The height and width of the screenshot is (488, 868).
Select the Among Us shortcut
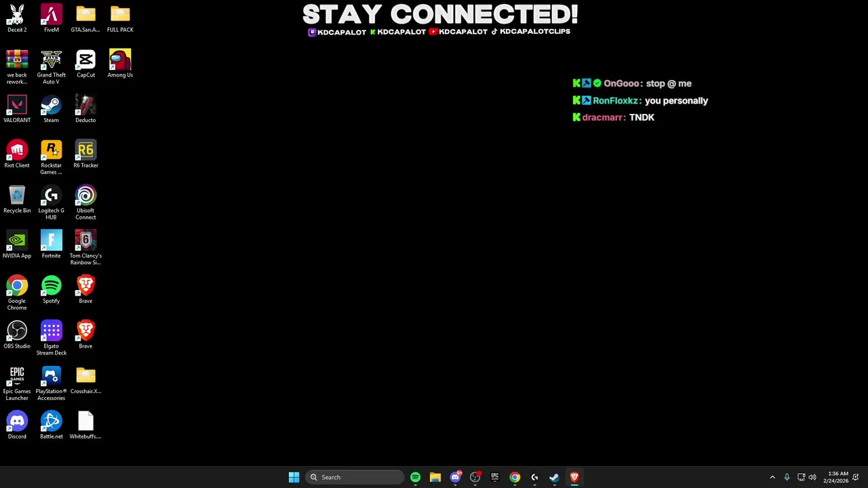pos(120,64)
